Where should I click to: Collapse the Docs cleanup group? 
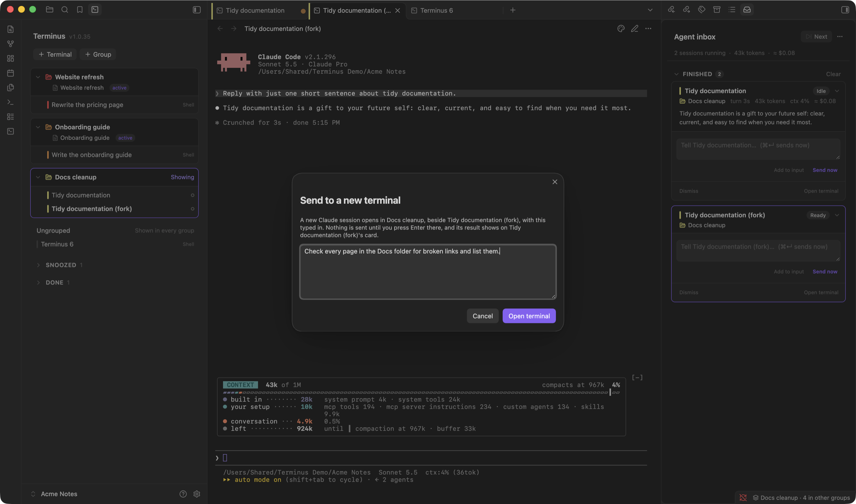38,177
